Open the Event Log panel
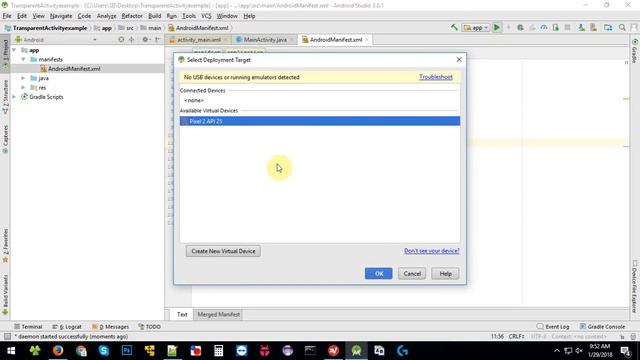The image size is (640, 360). tap(553, 327)
